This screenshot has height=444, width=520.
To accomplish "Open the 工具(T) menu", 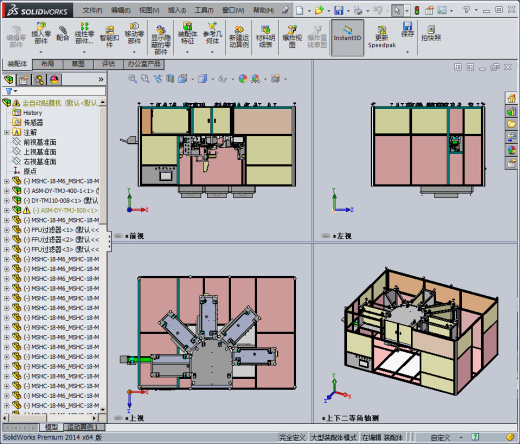I will (x=204, y=11).
